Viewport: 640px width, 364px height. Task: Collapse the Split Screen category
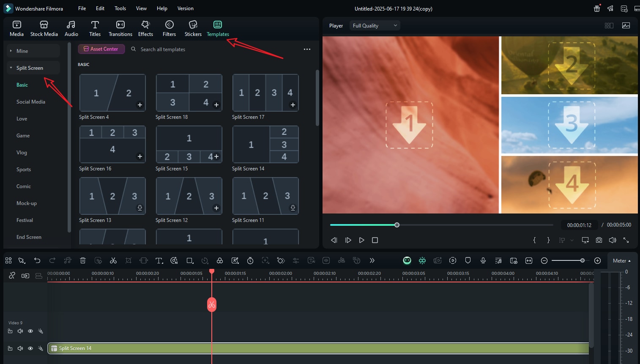point(33,68)
